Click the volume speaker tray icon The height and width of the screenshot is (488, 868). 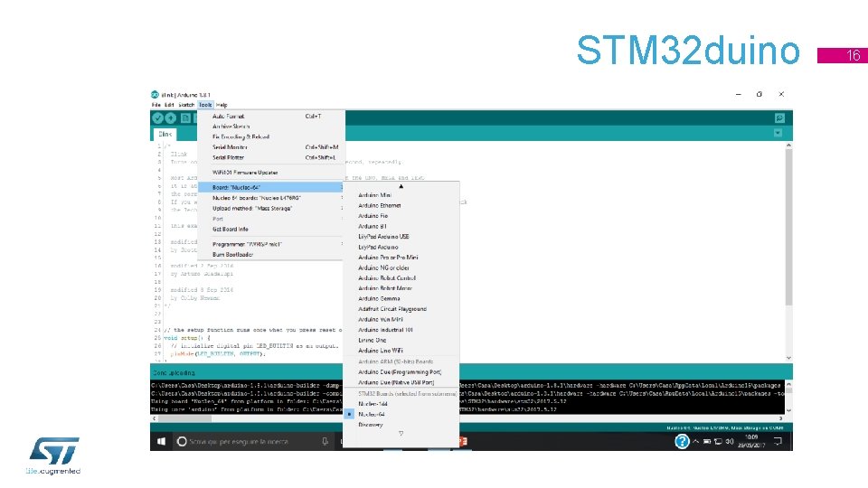pyautogui.click(x=730, y=442)
